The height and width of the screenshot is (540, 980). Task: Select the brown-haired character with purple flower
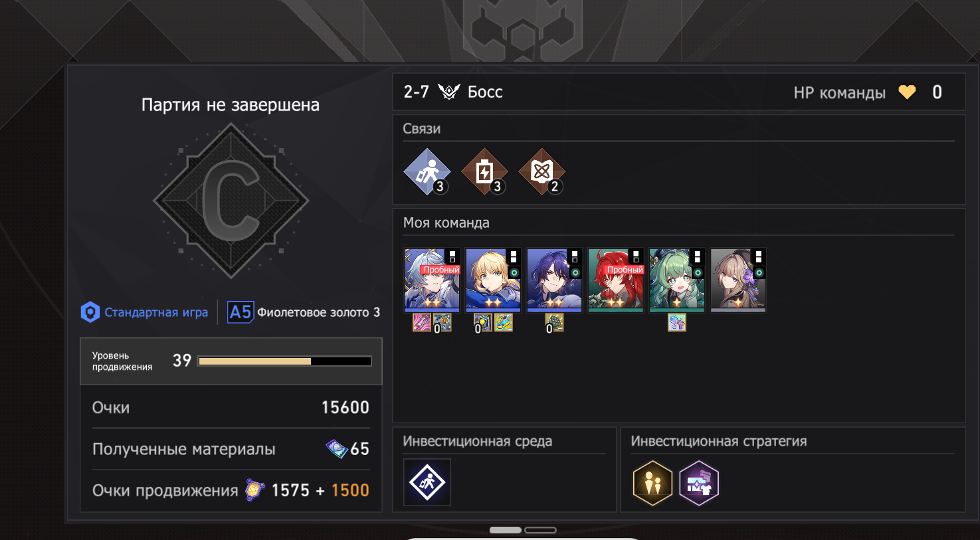tap(737, 280)
